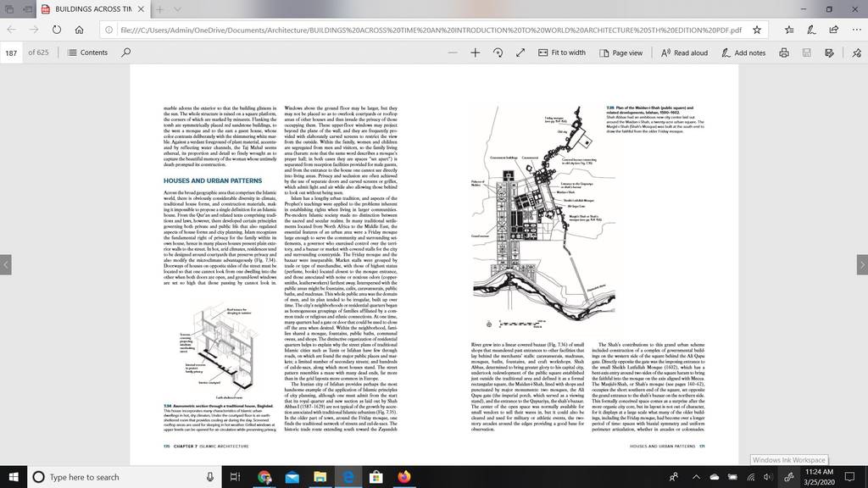The image size is (868, 488).
Task: Go forward in browser history
Action: (34, 30)
